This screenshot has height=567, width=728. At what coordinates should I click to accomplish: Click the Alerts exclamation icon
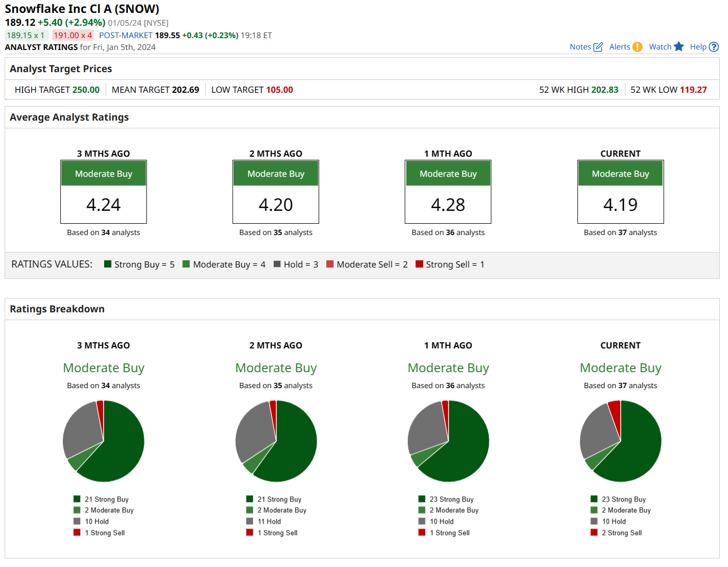coord(637,47)
